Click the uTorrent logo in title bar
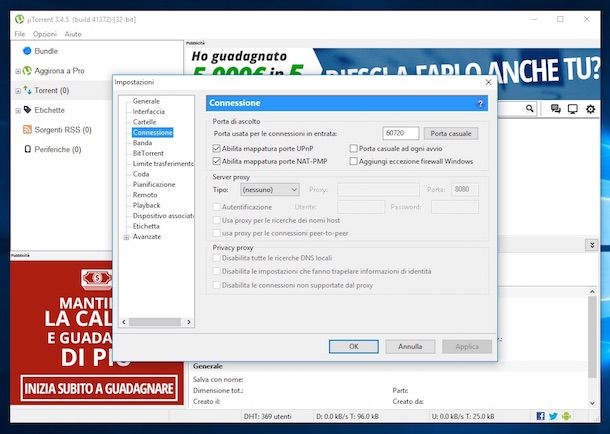Image resolution: width=610 pixels, height=434 pixels. 19,19
